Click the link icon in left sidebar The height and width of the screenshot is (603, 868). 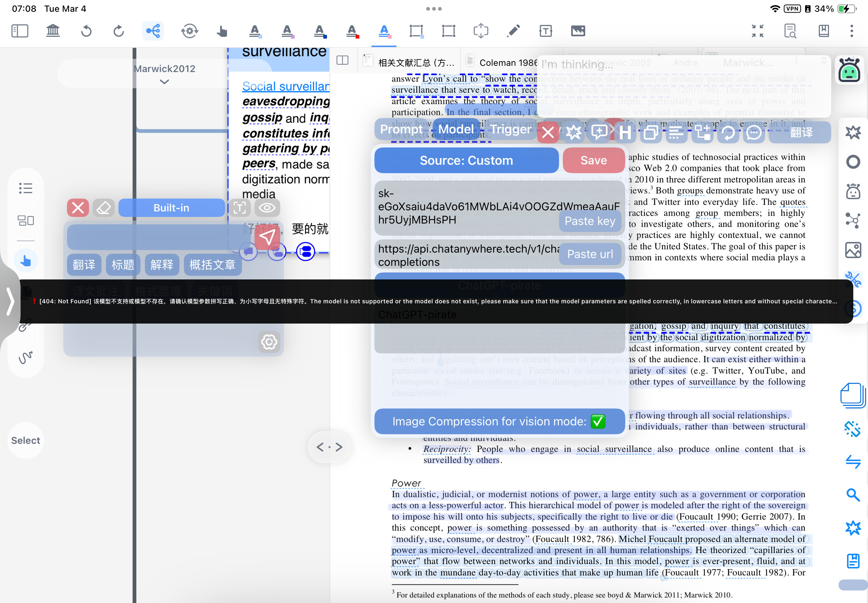[x=25, y=324]
